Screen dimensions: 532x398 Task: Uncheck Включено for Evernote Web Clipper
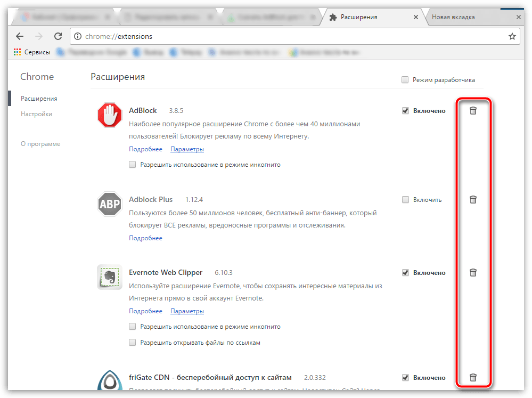tap(405, 273)
